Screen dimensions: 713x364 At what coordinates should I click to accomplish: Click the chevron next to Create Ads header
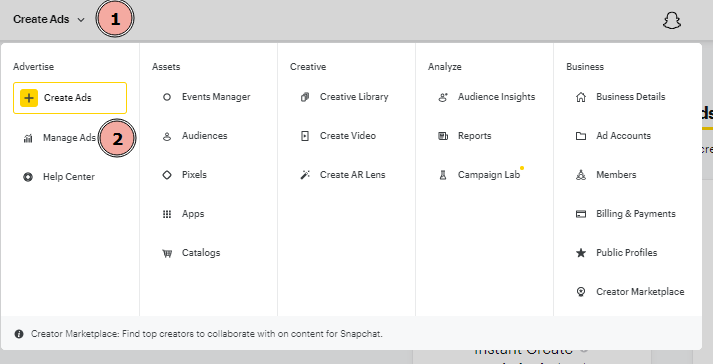click(81, 20)
